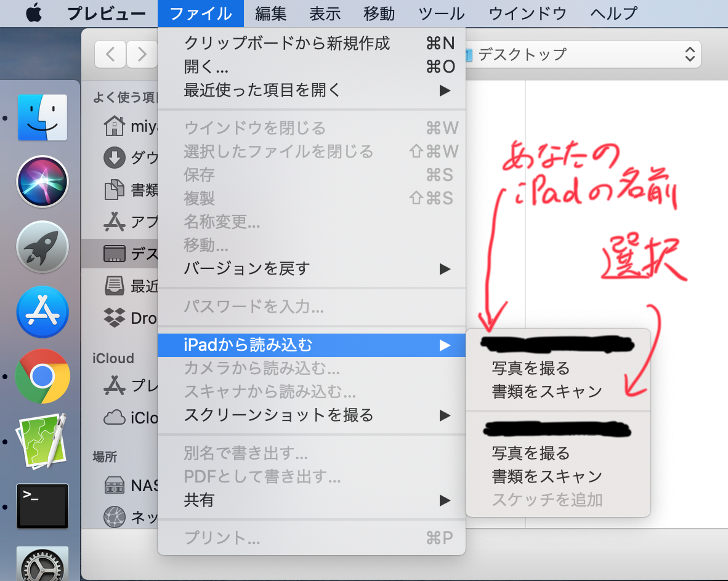This screenshot has width=728, height=581.
Task: Click 移動… in the File menu
Action: point(312,244)
